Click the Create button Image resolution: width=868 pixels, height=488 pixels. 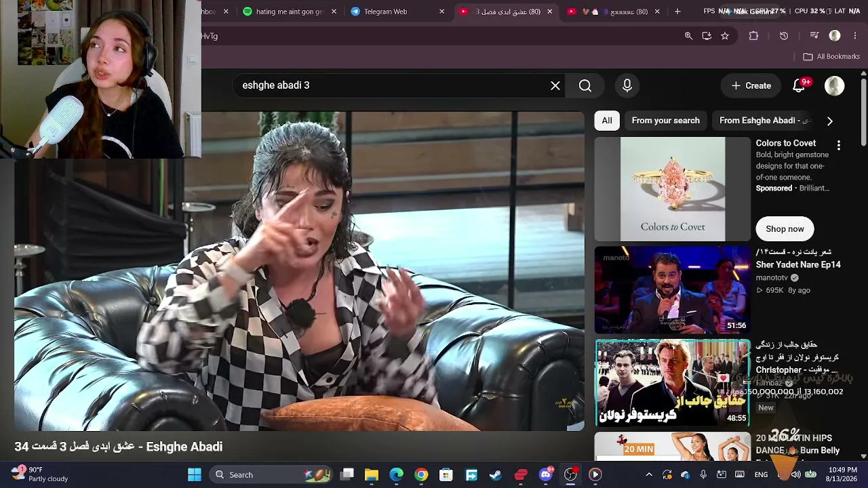click(x=751, y=85)
